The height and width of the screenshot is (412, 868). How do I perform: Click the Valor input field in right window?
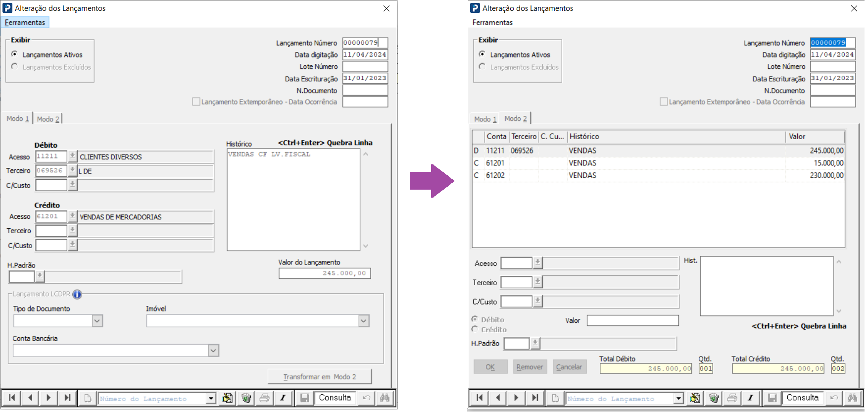633,320
